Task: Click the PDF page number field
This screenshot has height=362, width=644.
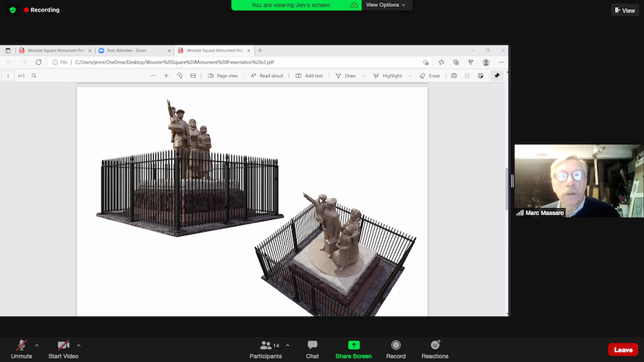Action: pyautogui.click(x=8, y=76)
